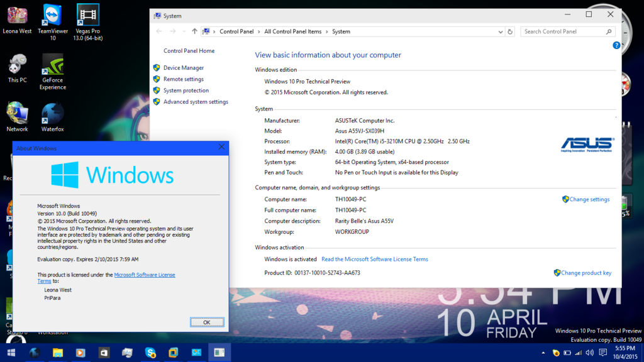This screenshot has height=362, width=644.
Task: Select 'Version 10.0 (Build 10049)' text
Action: coord(67,214)
